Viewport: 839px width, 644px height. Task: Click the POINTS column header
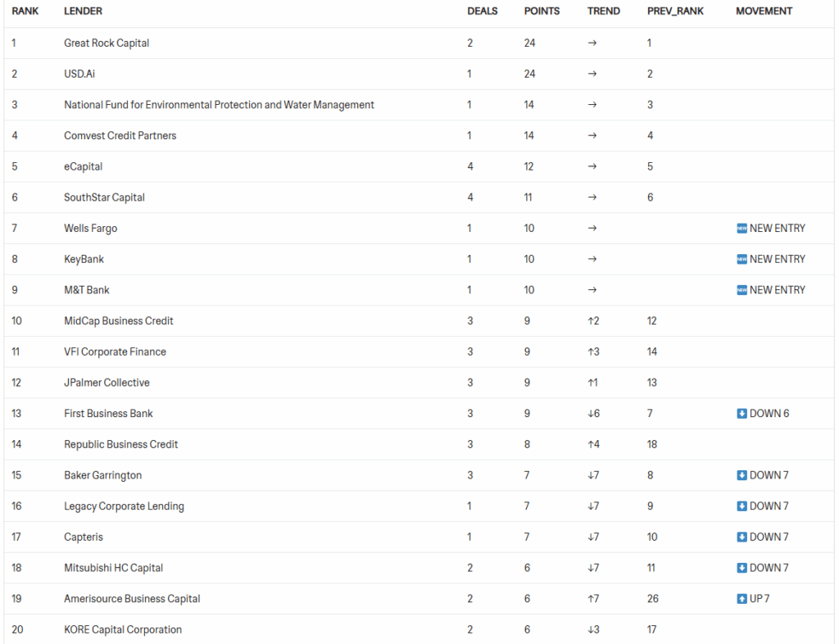[x=542, y=11]
